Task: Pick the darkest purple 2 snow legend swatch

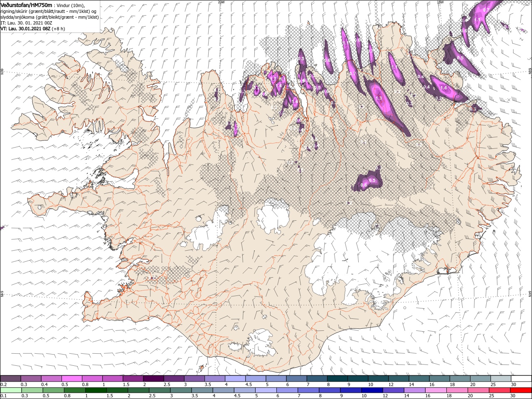Action: tap(153, 379)
